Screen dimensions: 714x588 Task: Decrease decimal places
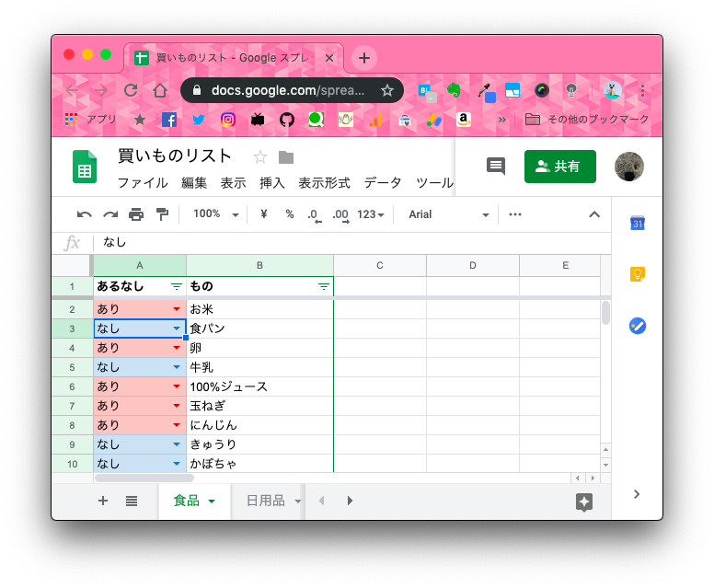(x=314, y=215)
